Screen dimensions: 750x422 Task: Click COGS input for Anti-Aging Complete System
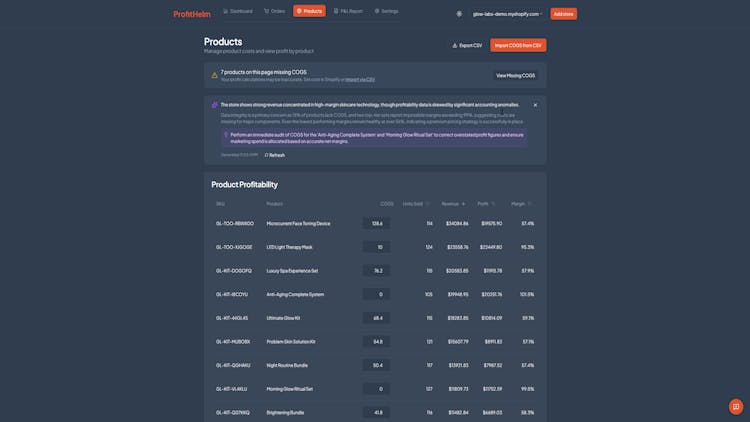[376, 294]
